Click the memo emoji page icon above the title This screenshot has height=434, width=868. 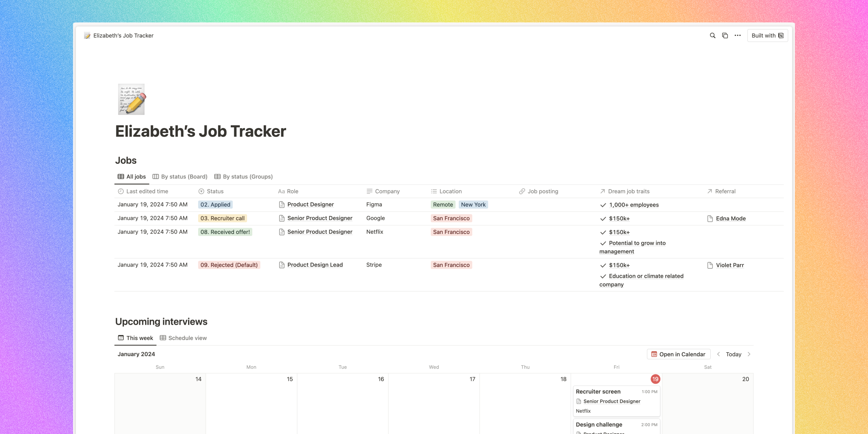pyautogui.click(x=131, y=99)
